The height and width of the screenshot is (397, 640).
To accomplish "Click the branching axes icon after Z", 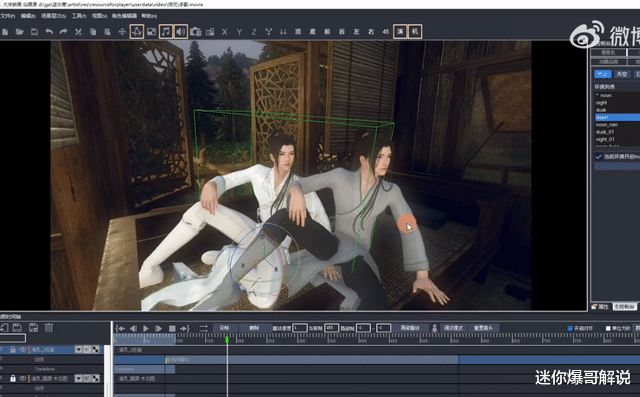I will [x=269, y=32].
